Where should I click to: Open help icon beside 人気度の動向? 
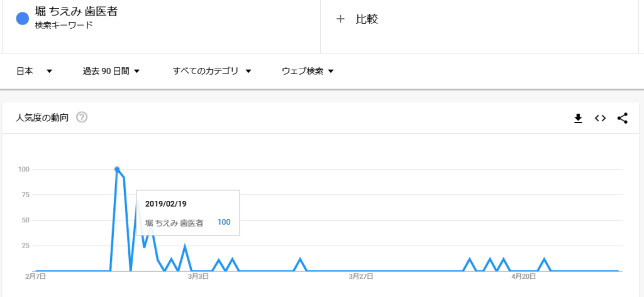(x=81, y=117)
